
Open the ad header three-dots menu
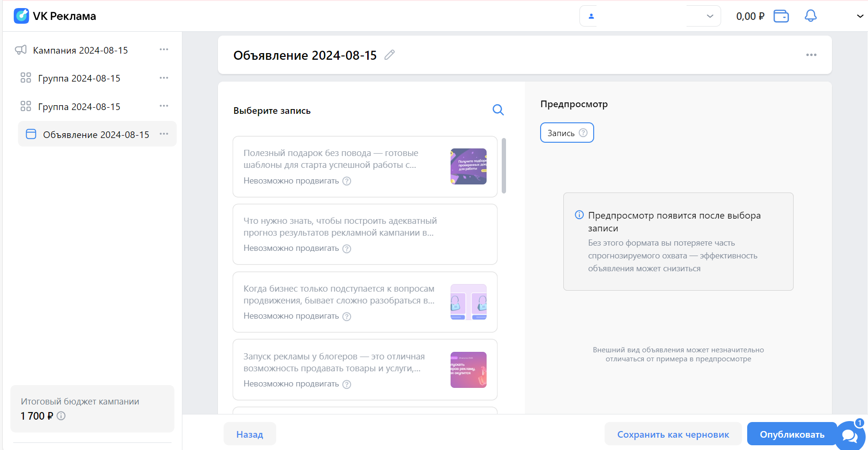[811, 55]
